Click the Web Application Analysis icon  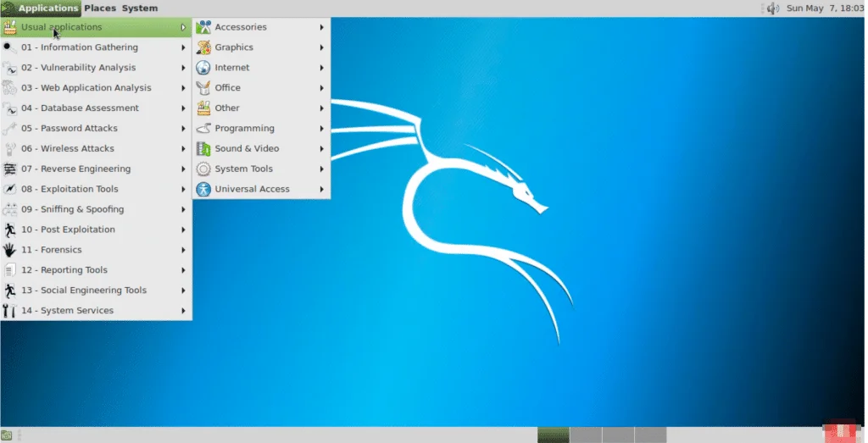click(9, 88)
